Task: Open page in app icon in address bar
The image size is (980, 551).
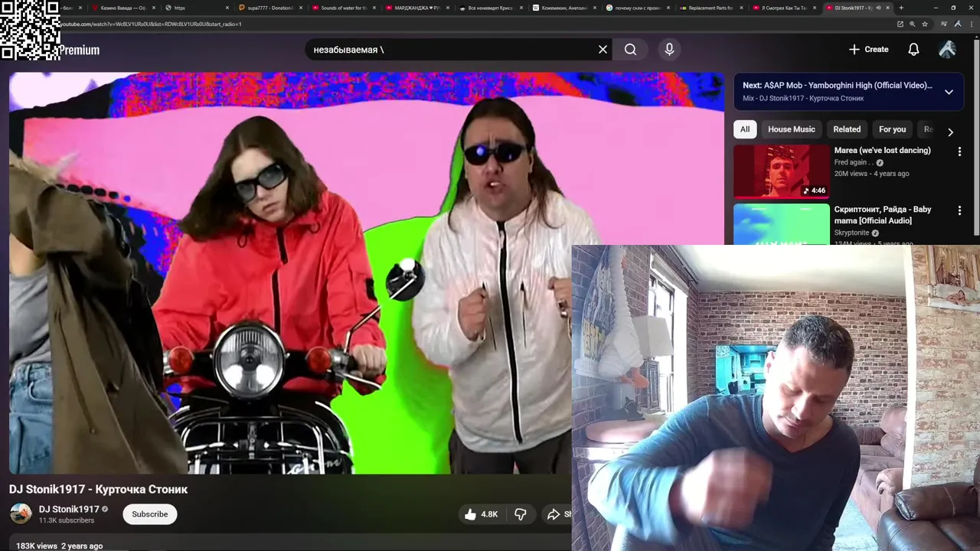Action: [900, 24]
